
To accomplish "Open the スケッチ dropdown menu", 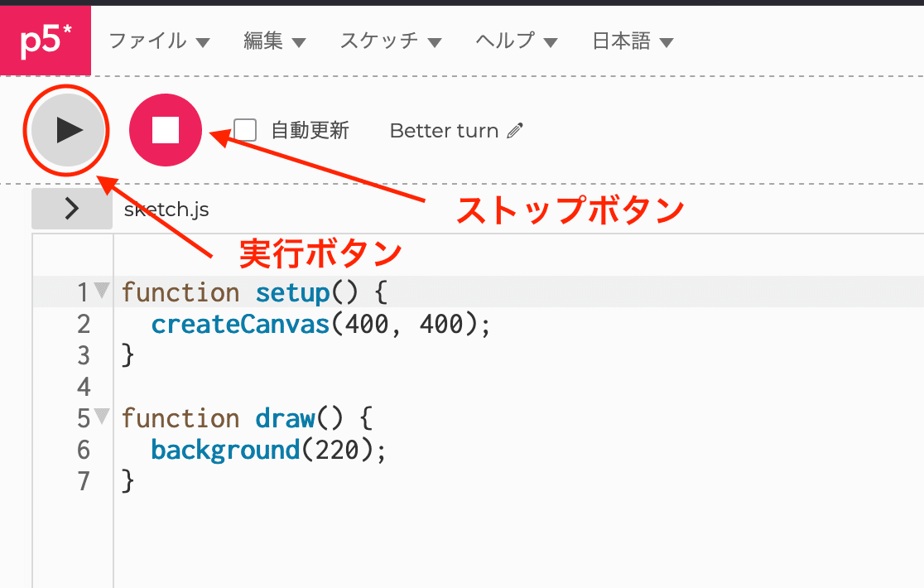I will pyautogui.click(x=380, y=41).
